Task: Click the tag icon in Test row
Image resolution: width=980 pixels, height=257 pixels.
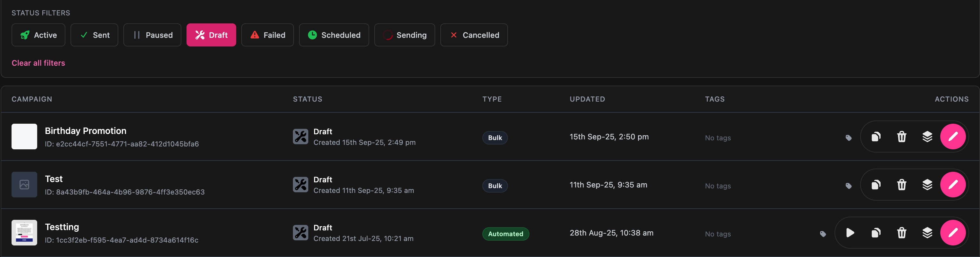Action: 848,186
